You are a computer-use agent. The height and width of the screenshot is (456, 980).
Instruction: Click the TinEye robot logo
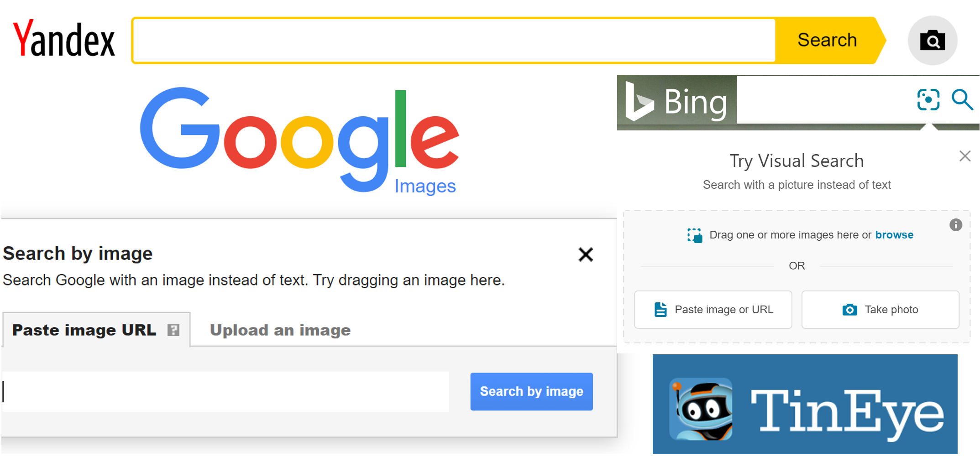tap(701, 409)
